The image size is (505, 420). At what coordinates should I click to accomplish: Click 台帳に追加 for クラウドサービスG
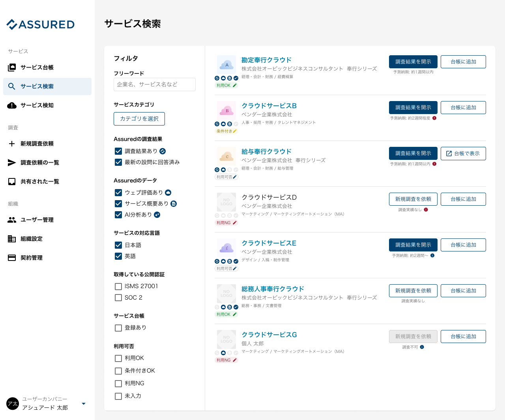[x=463, y=337]
